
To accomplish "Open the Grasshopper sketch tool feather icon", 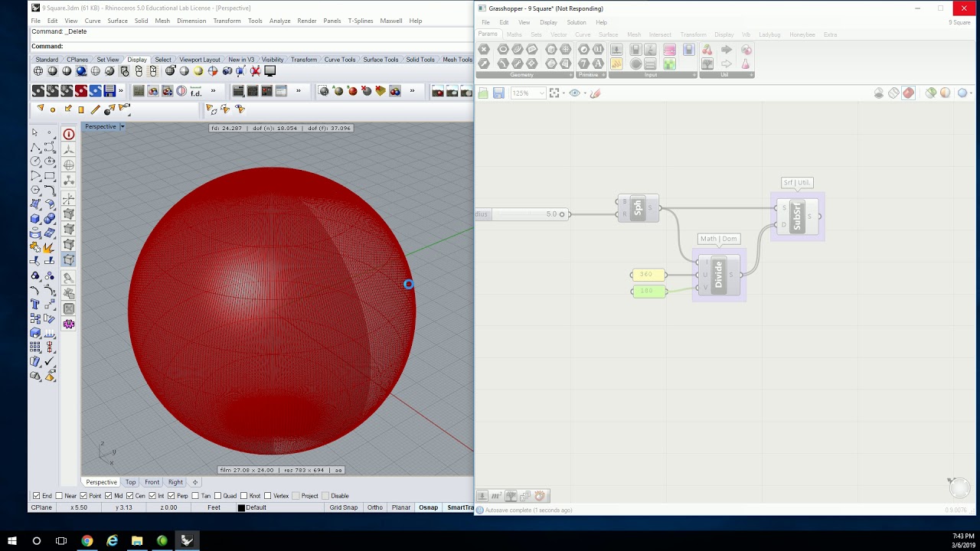I will (595, 93).
